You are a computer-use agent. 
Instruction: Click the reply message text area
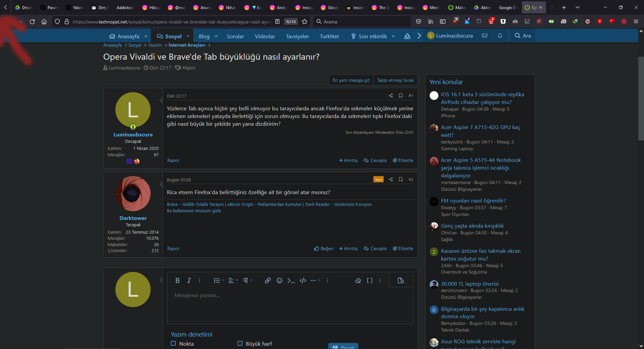click(x=290, y=306)
